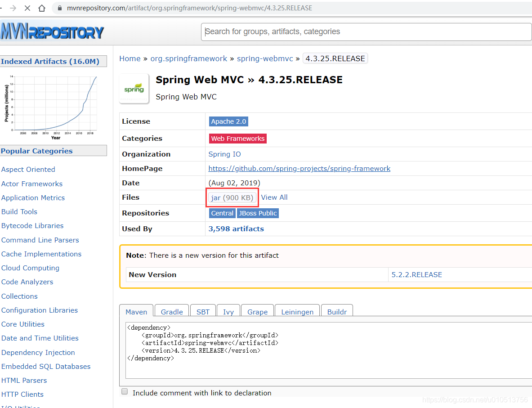Click the (Aug 02, 2019) date value
Screen dimensions: 532x408
click(234, 183)
